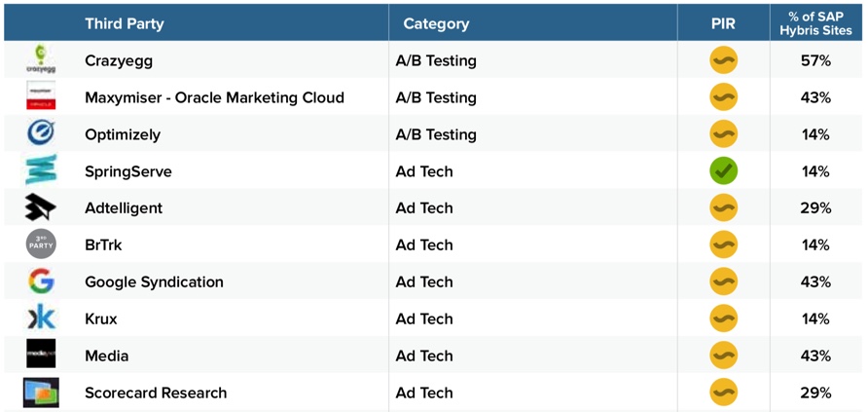Click the Optimizely logo icon

tap(41, 133)
